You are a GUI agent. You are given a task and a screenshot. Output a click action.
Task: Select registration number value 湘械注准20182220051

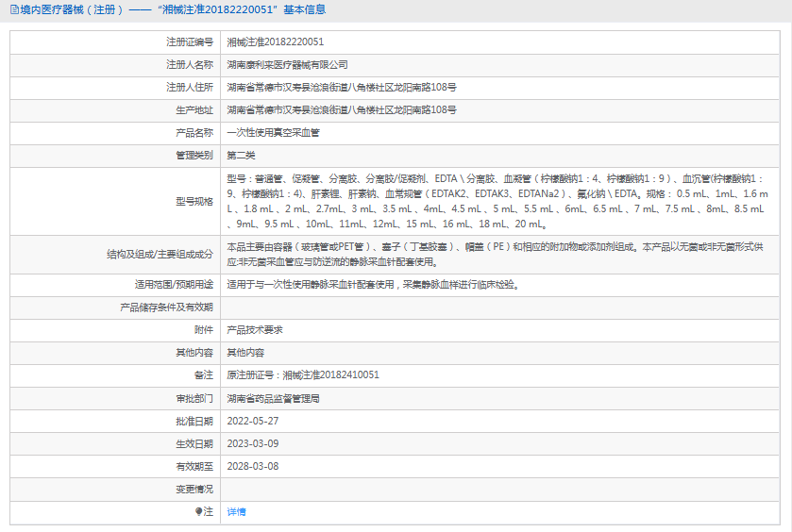[x=276, y=42]
